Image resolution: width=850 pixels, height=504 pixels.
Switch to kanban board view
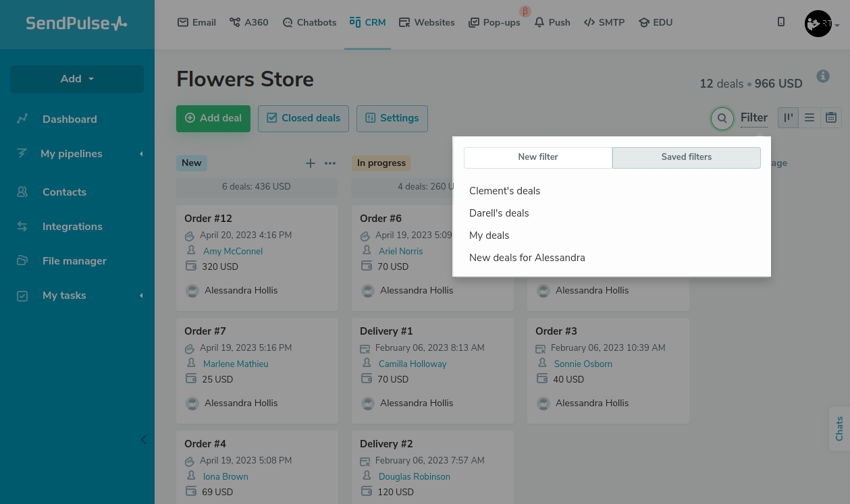click(788, 118)
